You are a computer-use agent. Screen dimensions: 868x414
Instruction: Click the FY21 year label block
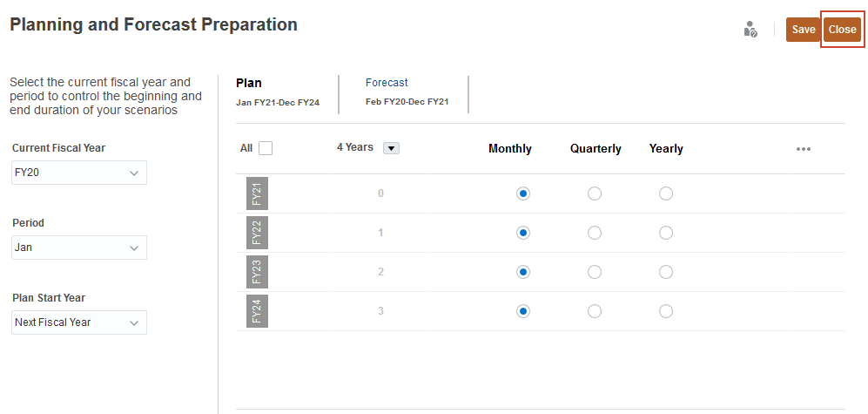pos(257,193)
